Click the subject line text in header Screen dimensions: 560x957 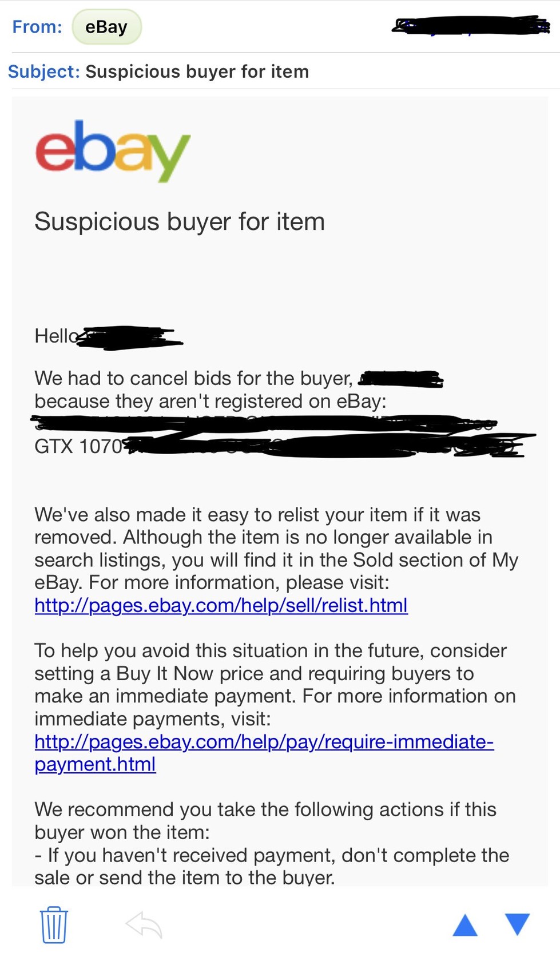tap(197, 72)
